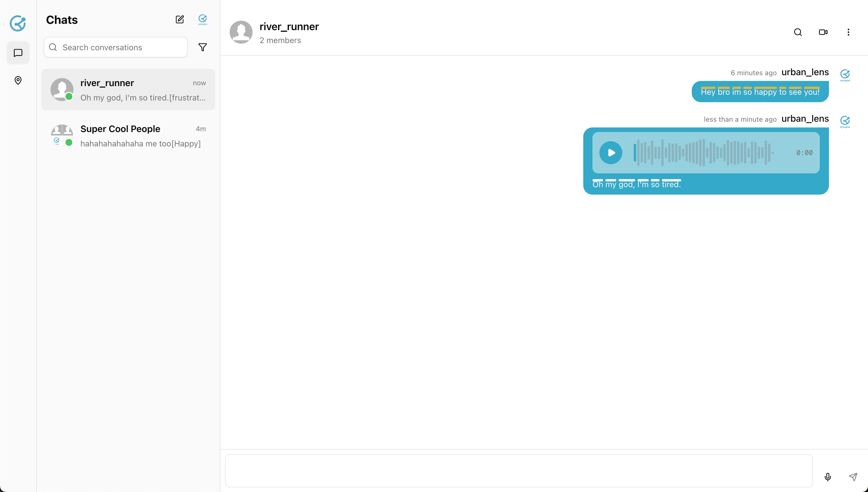Click the message text input box
This screenshot has width=868, height=492.
click(519, 471)
